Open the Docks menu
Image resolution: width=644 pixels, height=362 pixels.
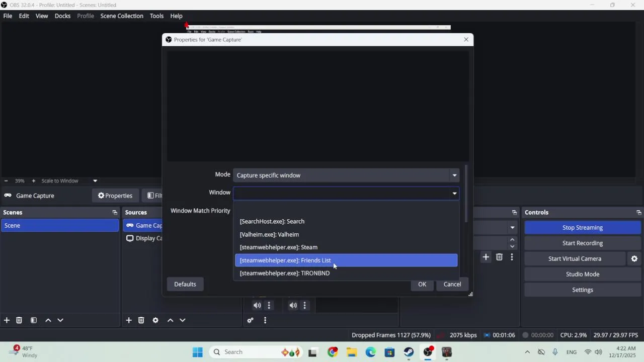[x=62, y=16]
